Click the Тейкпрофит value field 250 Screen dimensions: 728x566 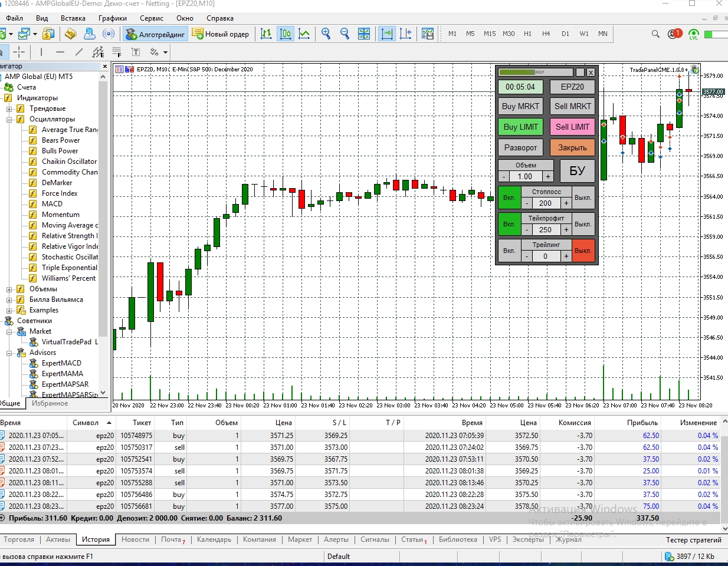(546, 229)
